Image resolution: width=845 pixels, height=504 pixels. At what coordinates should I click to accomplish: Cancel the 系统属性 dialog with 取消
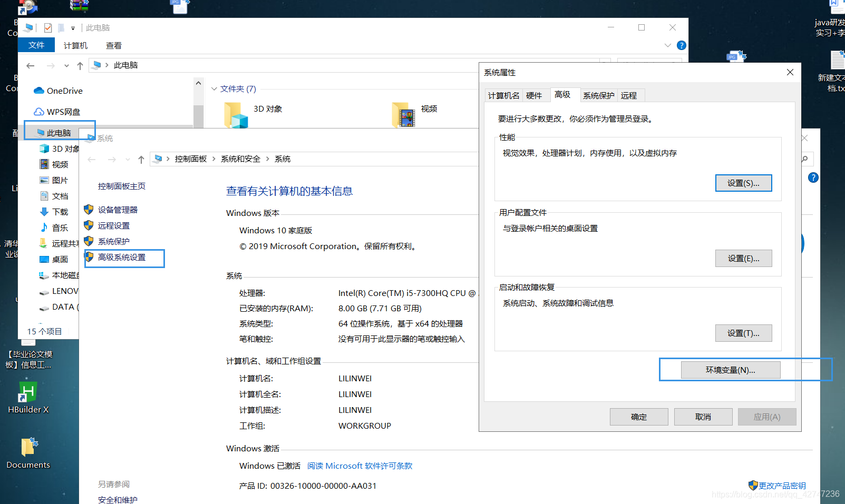[703, 417]
